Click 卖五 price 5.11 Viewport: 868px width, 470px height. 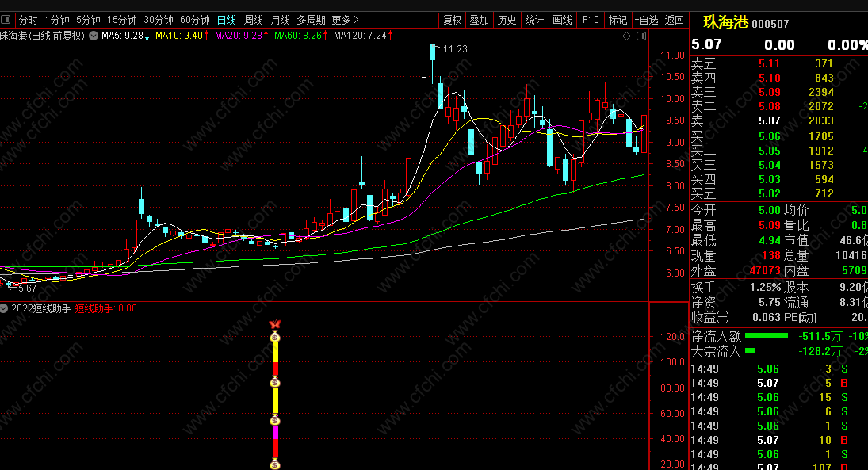click(770, 63)
